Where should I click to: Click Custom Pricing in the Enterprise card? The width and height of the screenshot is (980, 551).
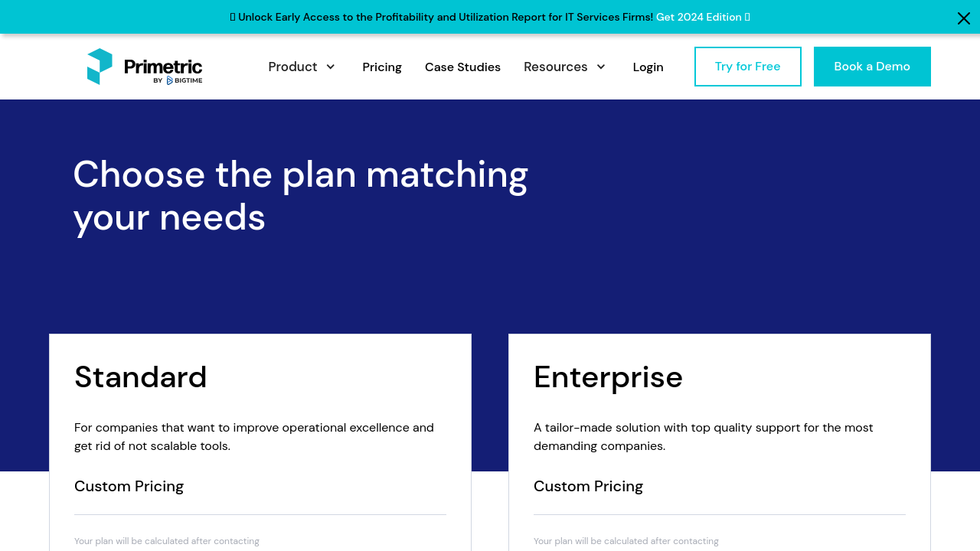click(588, 486)
